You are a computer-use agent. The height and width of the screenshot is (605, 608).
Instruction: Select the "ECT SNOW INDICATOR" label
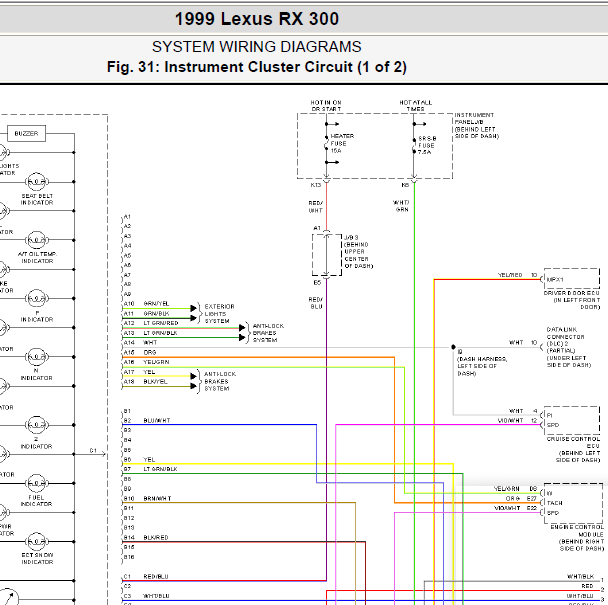(x=37, y=558)
